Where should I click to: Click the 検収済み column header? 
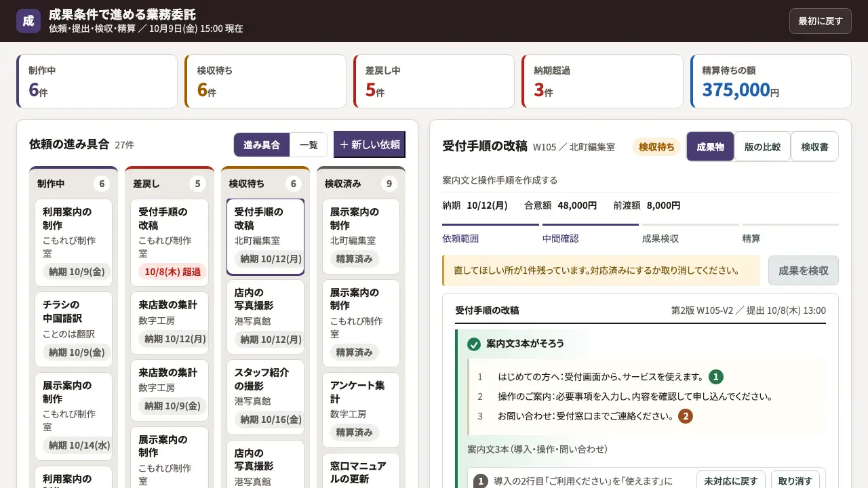tap(361, 184)
